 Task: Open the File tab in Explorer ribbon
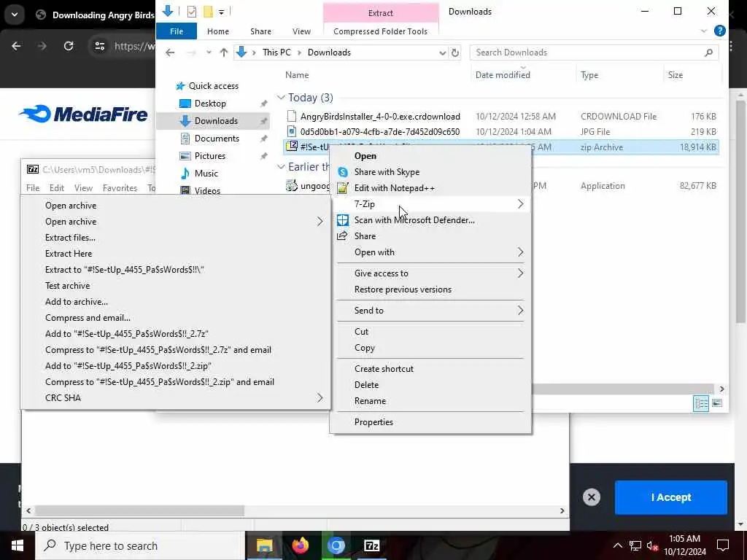pos(177,31)
